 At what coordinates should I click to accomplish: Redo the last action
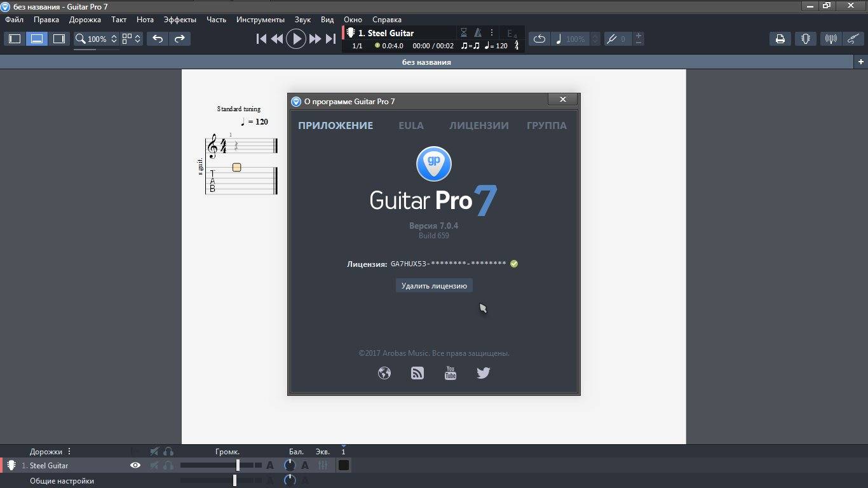click(180, 39)
